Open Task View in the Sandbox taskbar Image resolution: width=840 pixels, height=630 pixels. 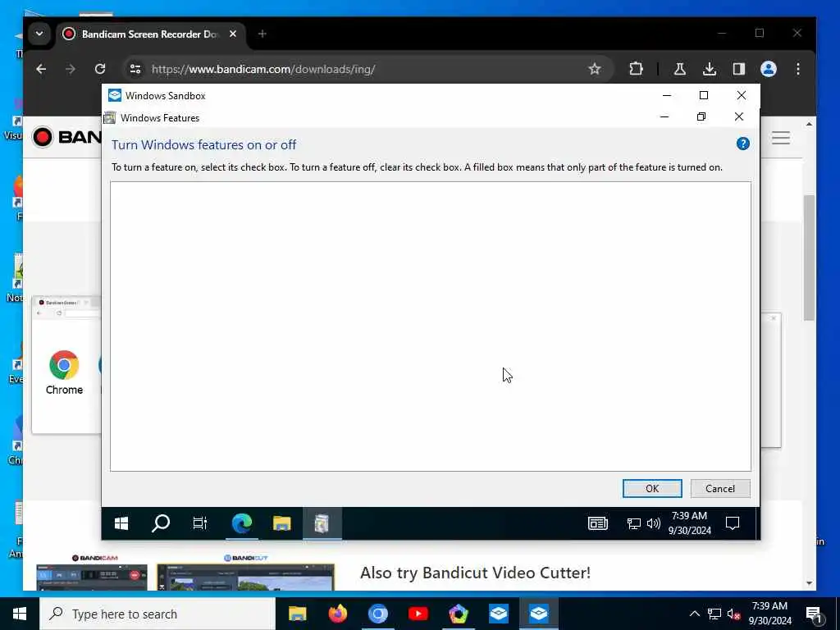200,523
